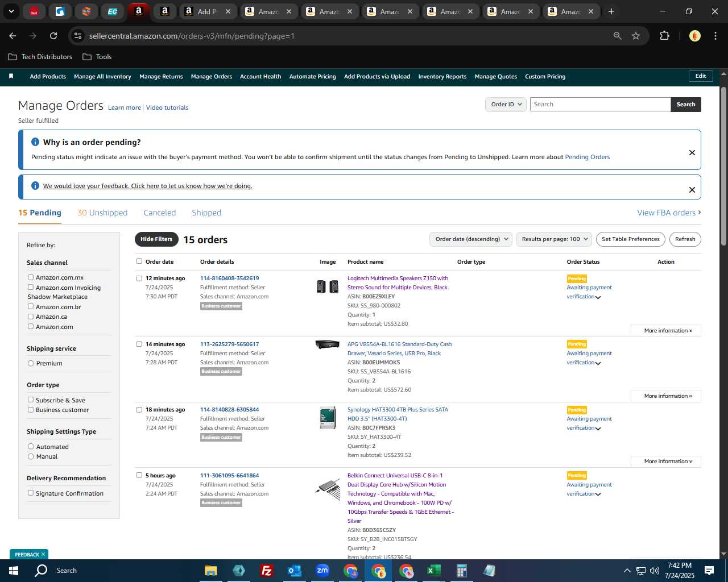Close the FEEDBACK tag
This screenshot has width=728, height=582.
(43, 554)
